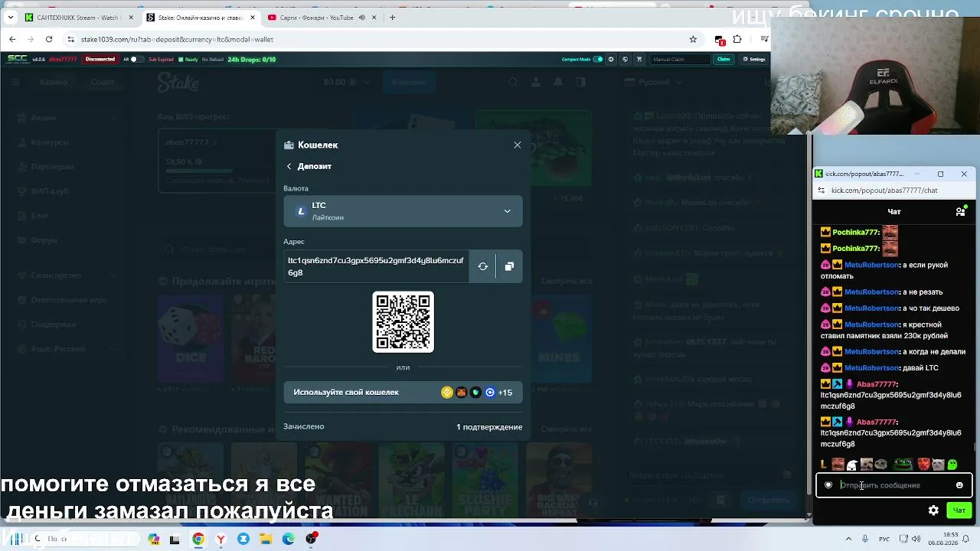Open Google Chrome from the taskbar
980x551 pixels.
click(198, 540)
